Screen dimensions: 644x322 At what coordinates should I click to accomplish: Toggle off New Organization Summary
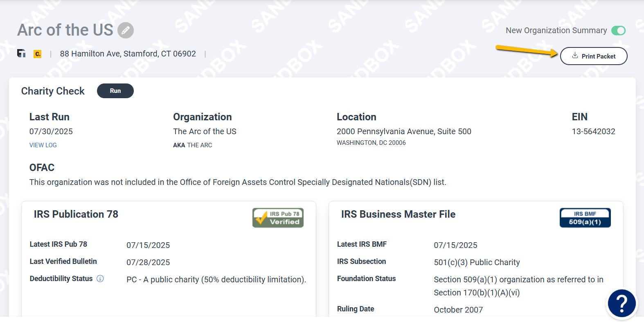[618, 31]
